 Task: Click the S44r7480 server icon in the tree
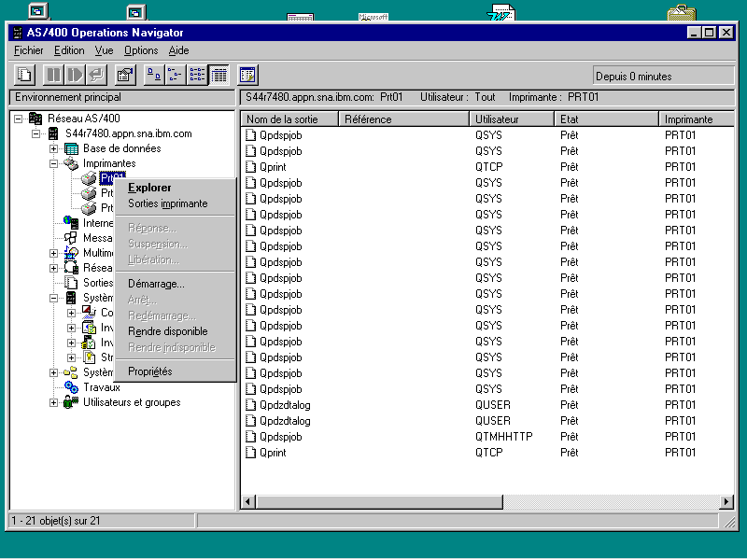point(53,133)
